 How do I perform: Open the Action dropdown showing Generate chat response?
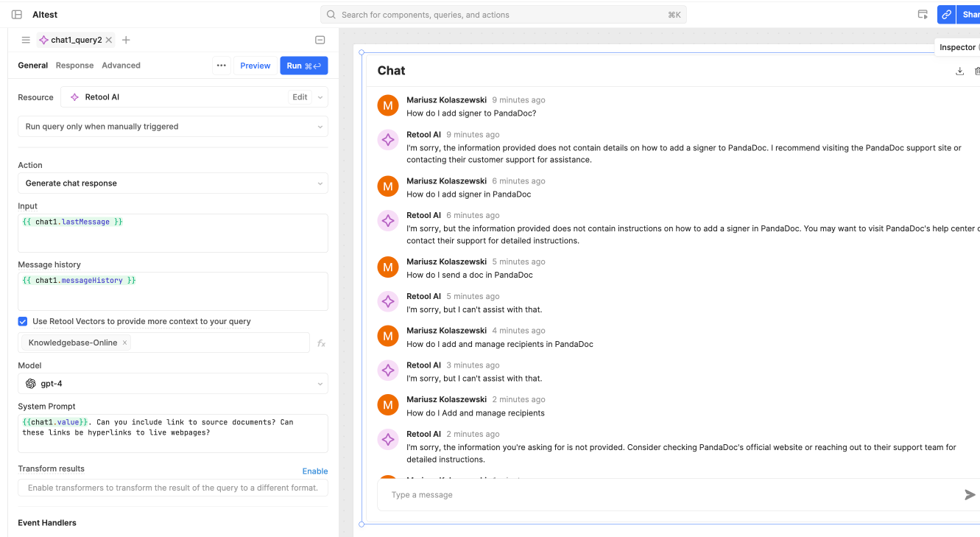[172, 183]
